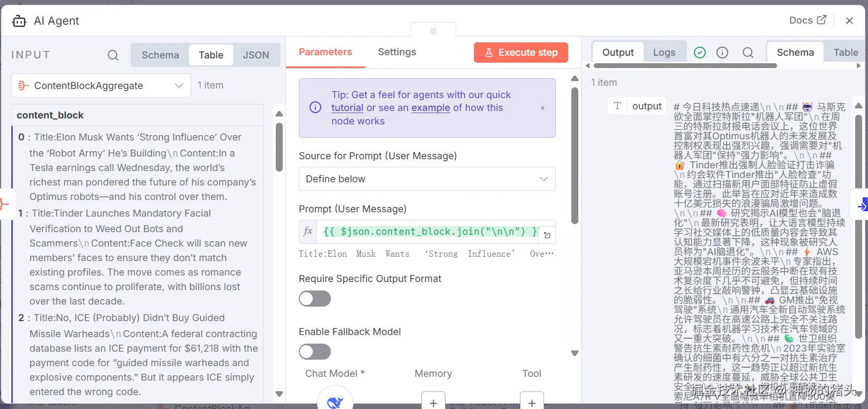Search the output data
Screen dimensions: 868x409
tap(748, 52)
